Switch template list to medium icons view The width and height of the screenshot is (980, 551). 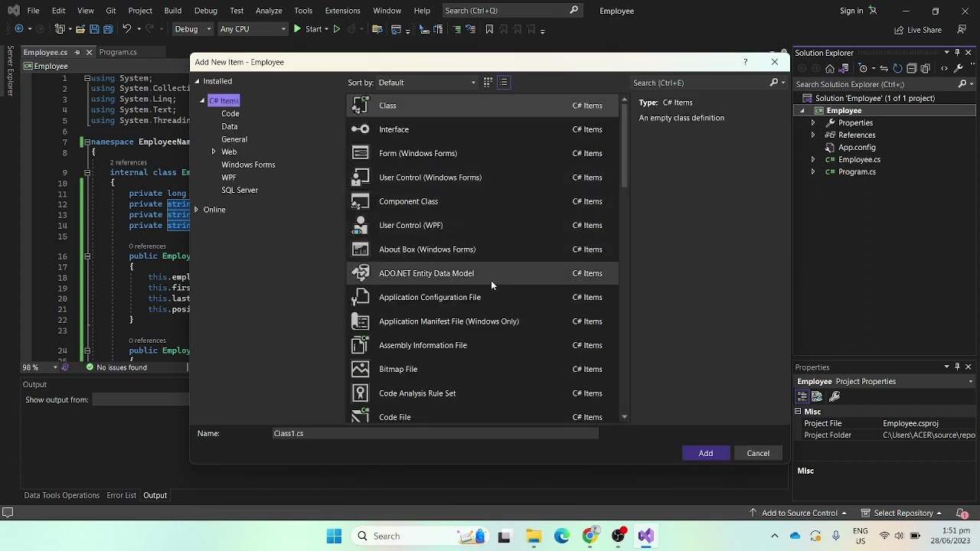[488, 82]
